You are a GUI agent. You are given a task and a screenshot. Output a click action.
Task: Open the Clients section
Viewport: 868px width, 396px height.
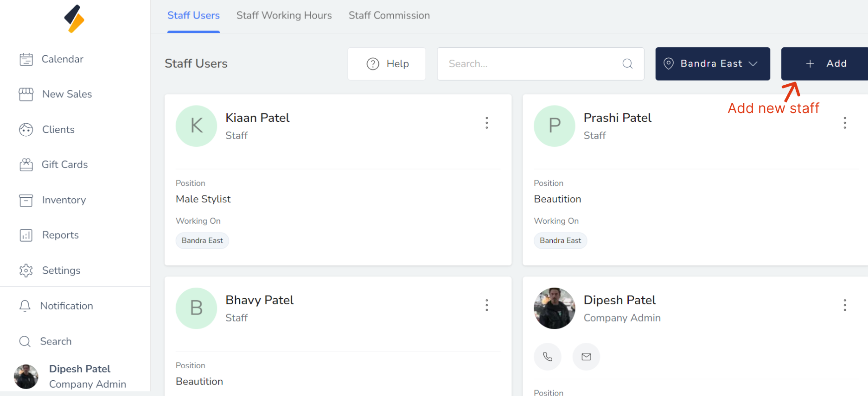pos(58,130)
